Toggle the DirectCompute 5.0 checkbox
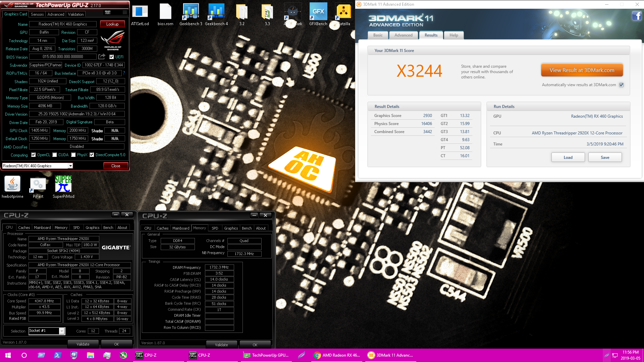Viewport: 644px width, 362px height. (92, 155)
